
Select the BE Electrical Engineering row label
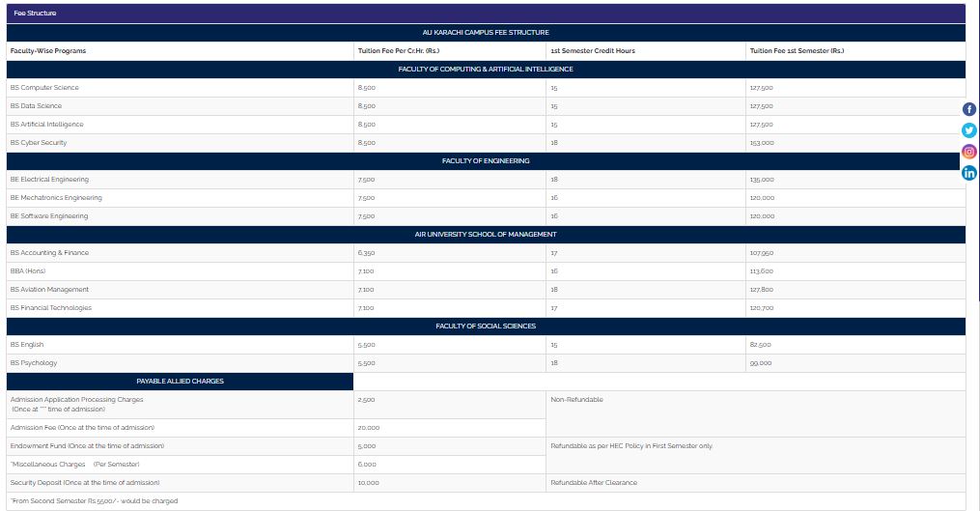pos(49,180)
